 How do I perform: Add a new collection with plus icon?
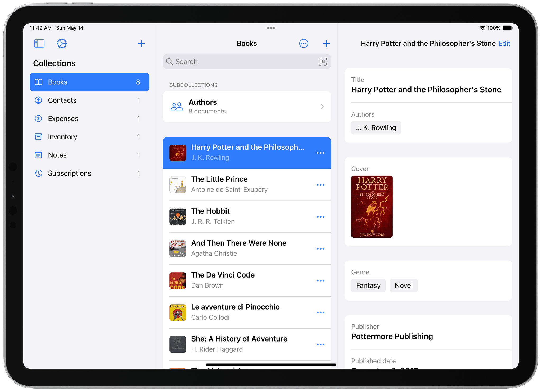click(x=141, y=43)
